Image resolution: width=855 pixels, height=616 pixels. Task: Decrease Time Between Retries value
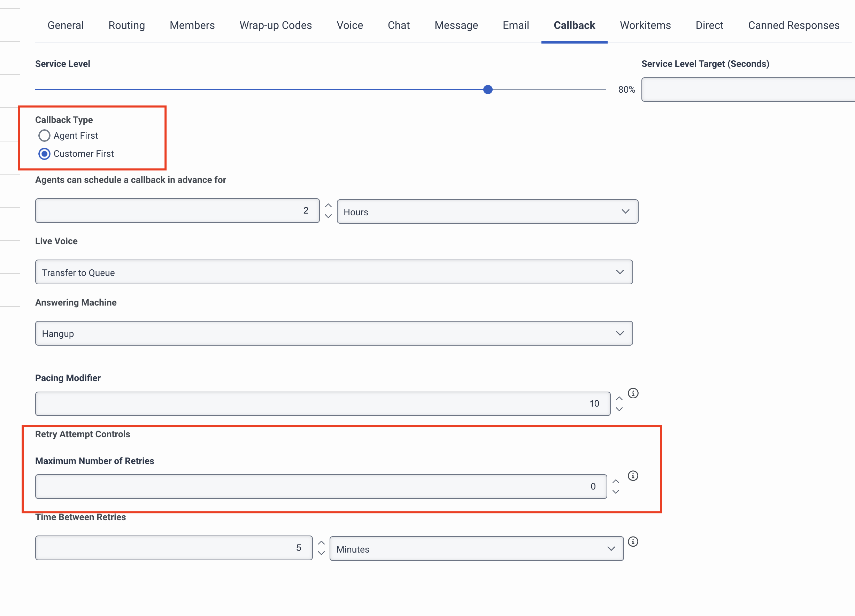point(321,553)
